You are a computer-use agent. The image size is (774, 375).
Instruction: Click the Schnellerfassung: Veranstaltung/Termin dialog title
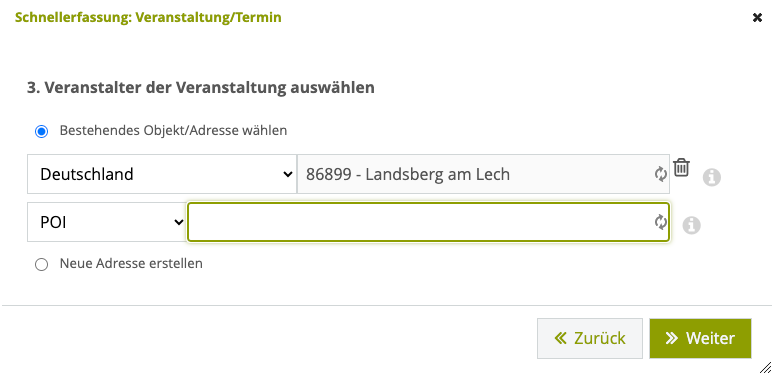point(148,17)
